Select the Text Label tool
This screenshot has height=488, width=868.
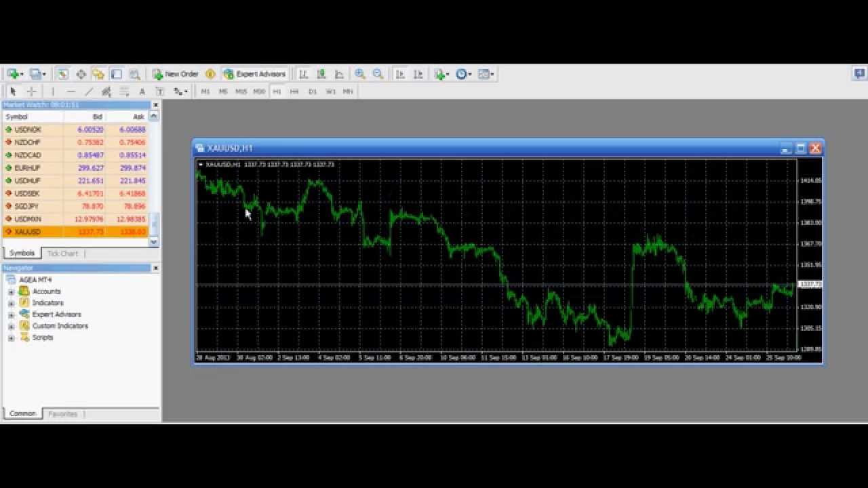click(160, 91)
